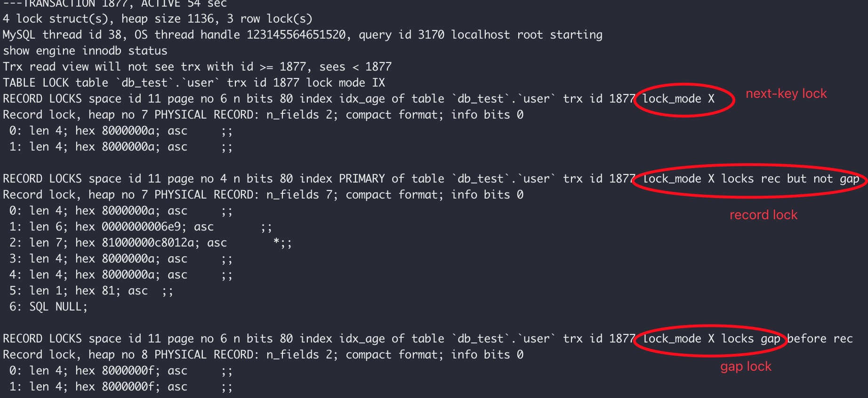This screenshot has height=398, width=868.
Task: Click the first hex 8000000f value
Action: coord(128,371)
